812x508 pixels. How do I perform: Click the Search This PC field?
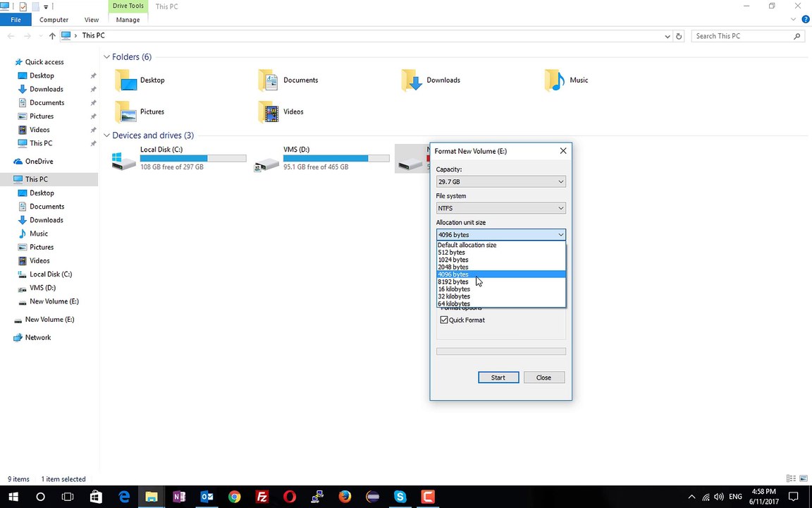(743, 36)
